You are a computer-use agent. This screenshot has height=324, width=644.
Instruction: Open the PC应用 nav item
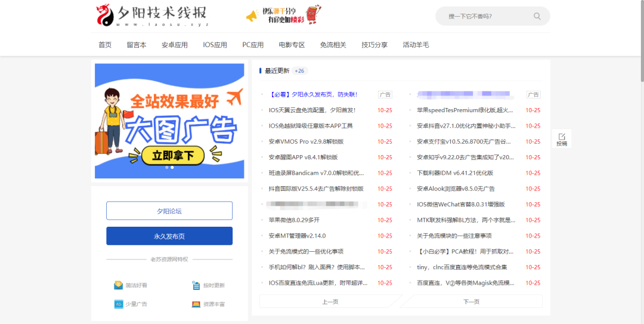click(x=253, y=45)
